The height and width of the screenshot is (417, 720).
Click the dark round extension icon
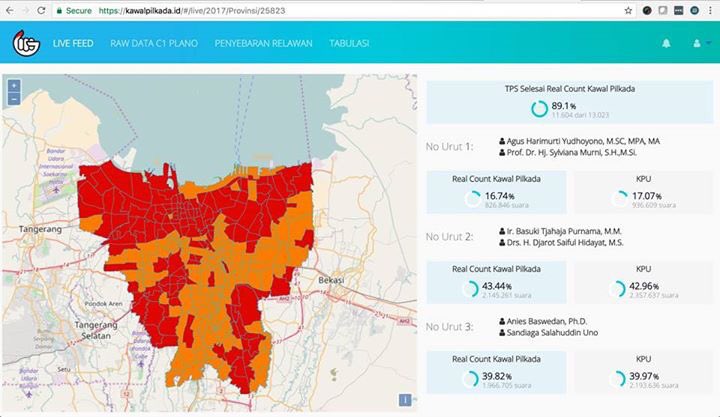click(x=647, y=10)
